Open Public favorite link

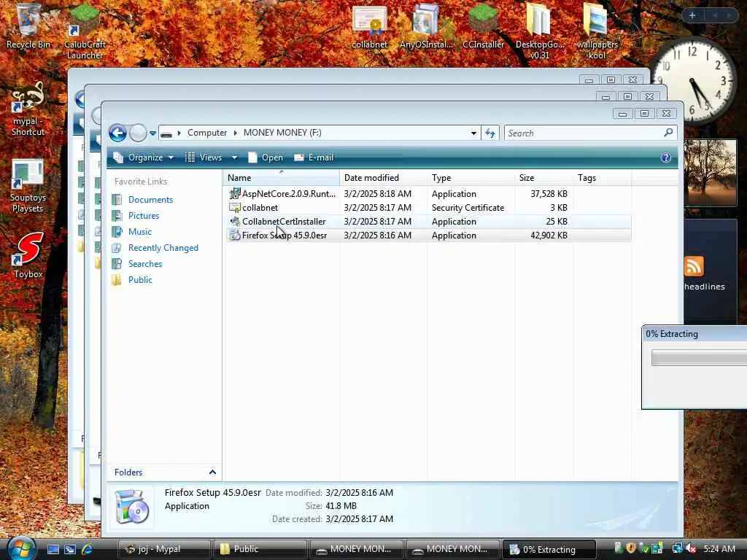(140, 280)
